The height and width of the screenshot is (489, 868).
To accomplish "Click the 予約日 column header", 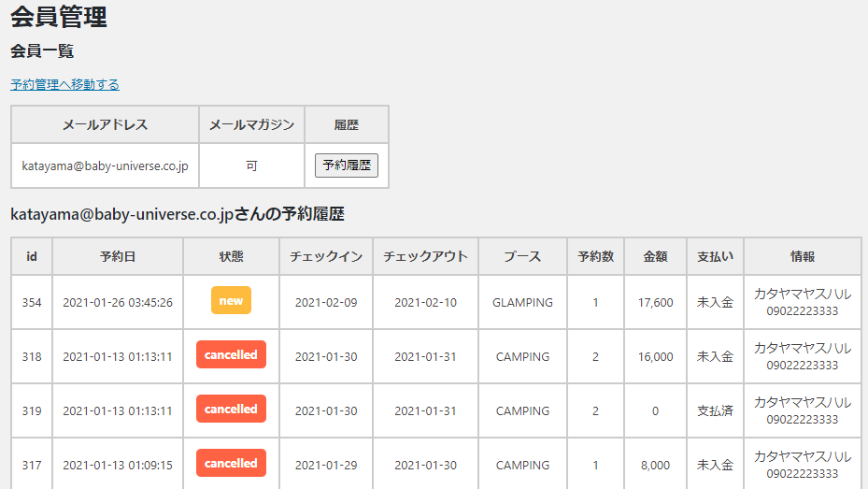I will 118,256.
